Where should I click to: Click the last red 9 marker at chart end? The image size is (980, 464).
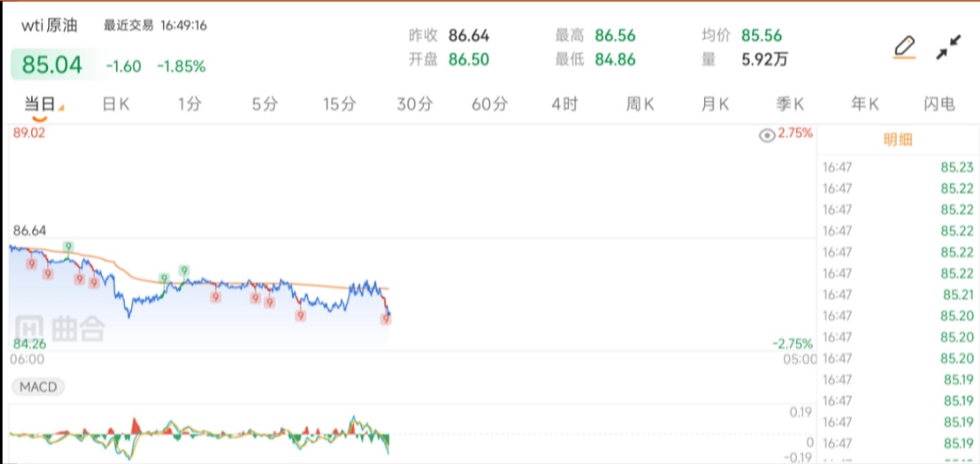[x=385, y=320]
